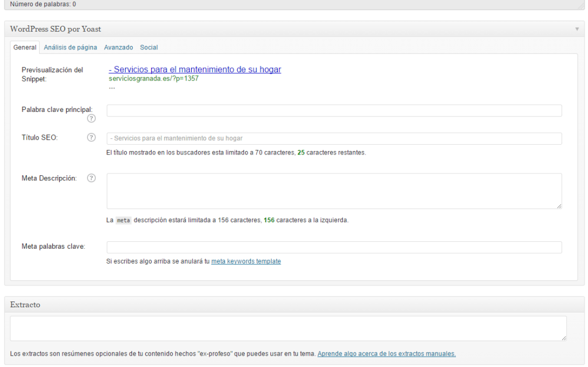
Task: Click into the Título SEO field
Action: 334,138
